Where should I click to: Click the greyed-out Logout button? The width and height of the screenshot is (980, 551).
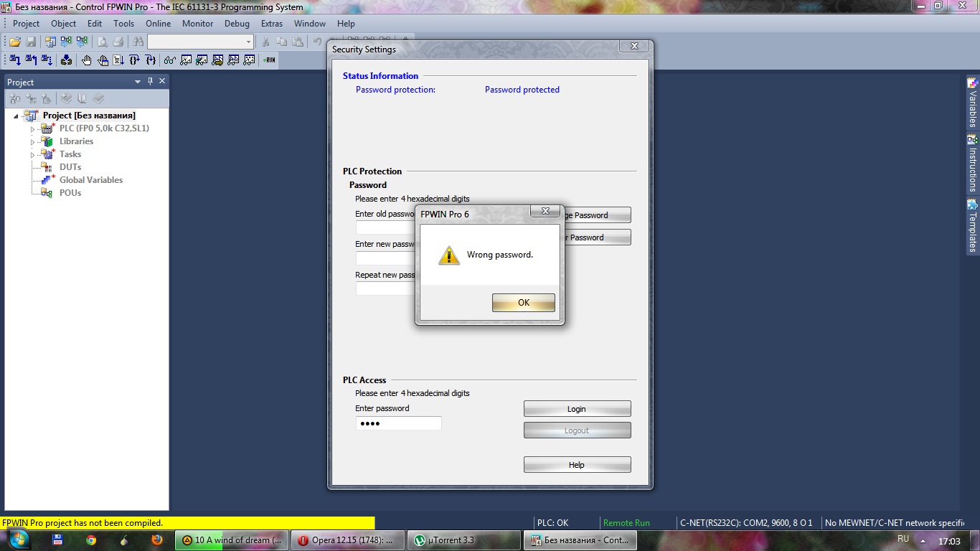[x=578, y=430]
